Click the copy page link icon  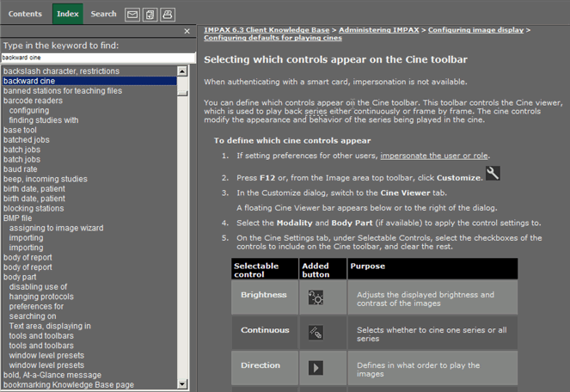pyautogui.click(x=150, y=15)
